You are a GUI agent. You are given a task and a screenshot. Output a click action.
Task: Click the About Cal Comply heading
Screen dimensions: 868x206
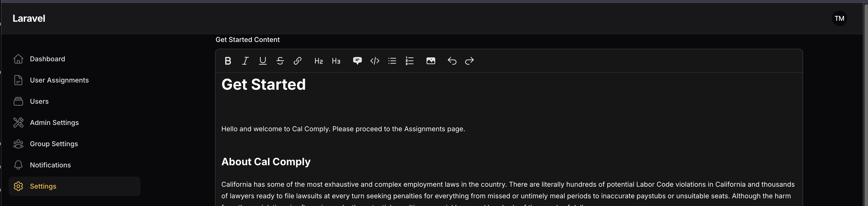(x=266, y=162)
